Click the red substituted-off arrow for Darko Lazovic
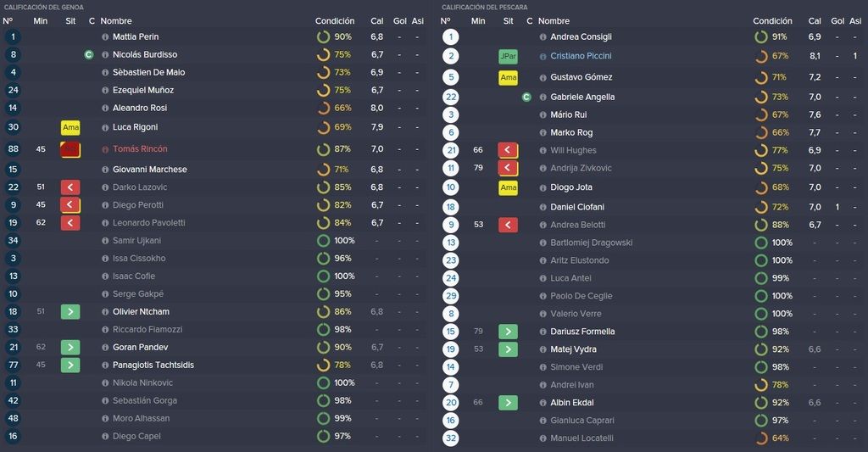 (x=70, y=187)
